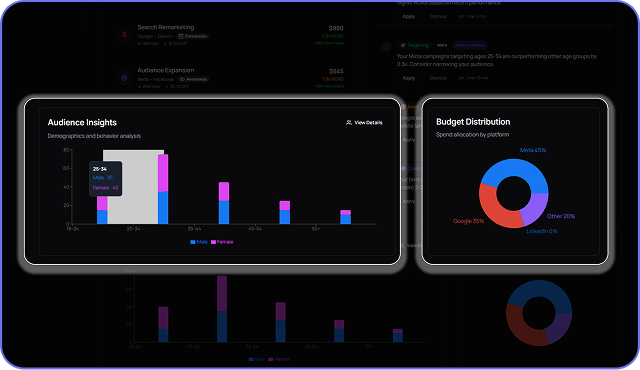Click the Awareness tag under Audience Expansion

[193, 79]
